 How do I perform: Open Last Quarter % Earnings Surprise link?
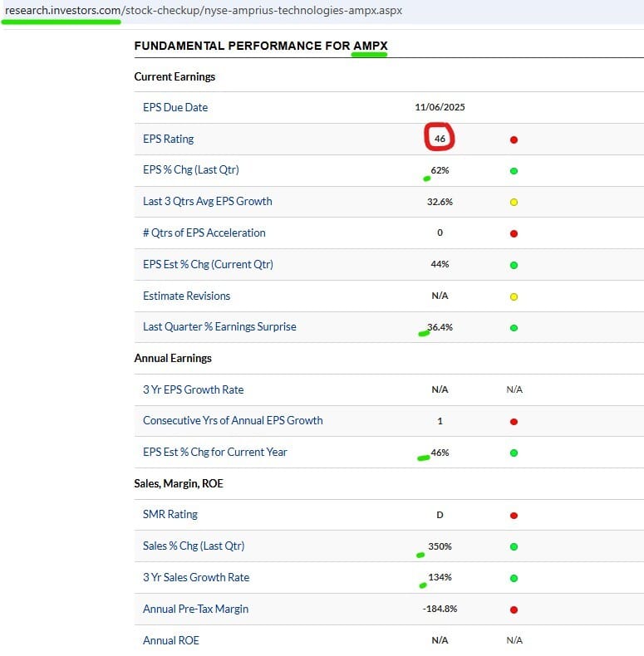pyautogui.click(x=219, y=326)
